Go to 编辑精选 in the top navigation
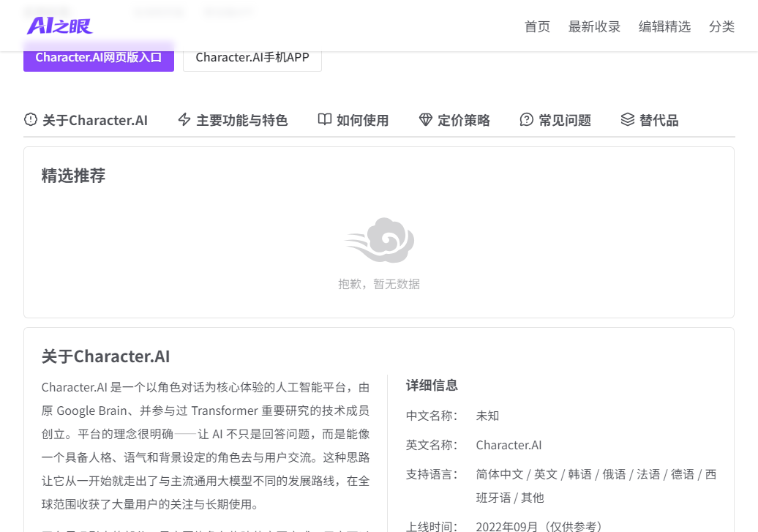 [x=664, y=26]
